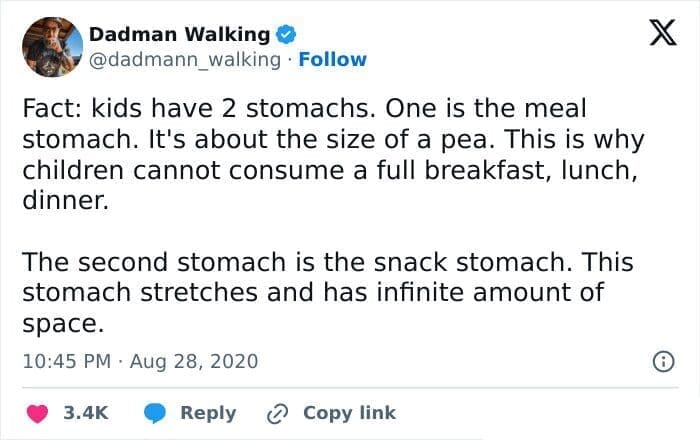Click the blue verified badge
Viewport: 700px width, 440px height.
(x=285, y=34)
